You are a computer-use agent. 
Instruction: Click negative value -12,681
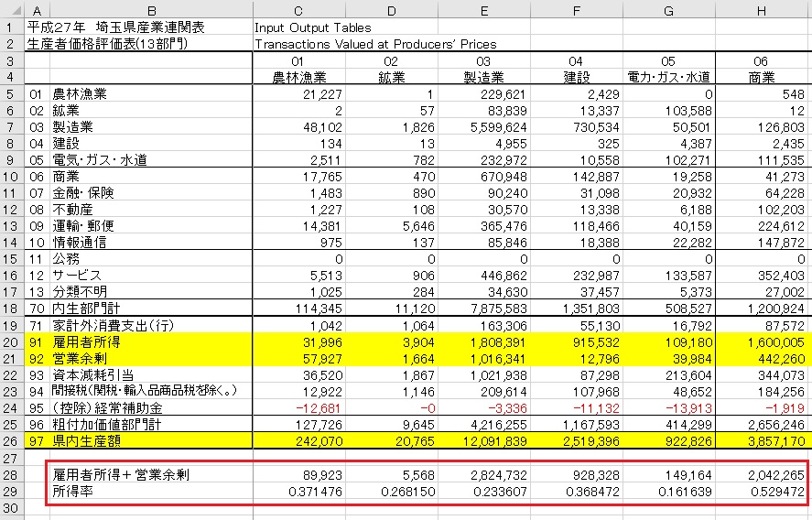[x=319, y=408]
